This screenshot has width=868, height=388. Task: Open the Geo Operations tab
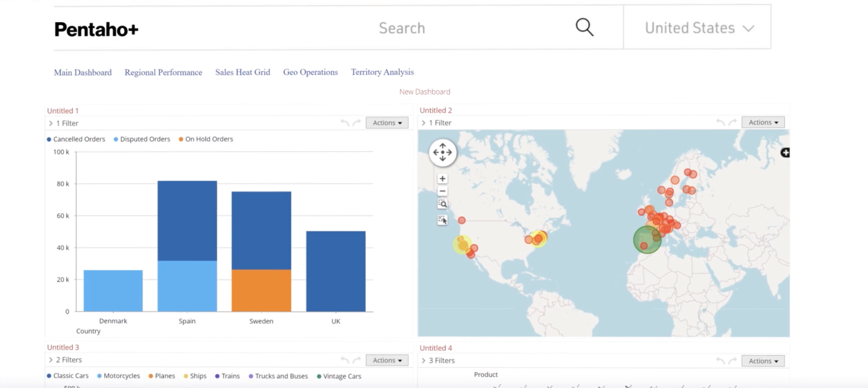click(x=310, y=72)
